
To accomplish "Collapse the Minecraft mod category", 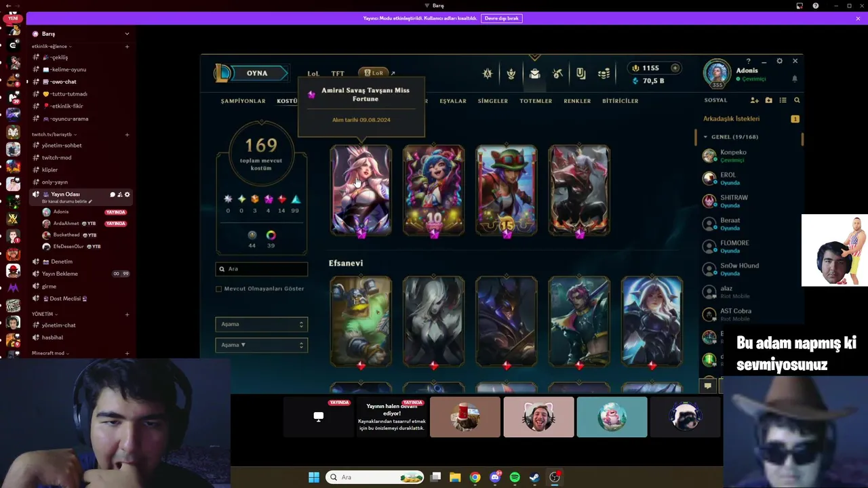I will click(x=50, y=353).
